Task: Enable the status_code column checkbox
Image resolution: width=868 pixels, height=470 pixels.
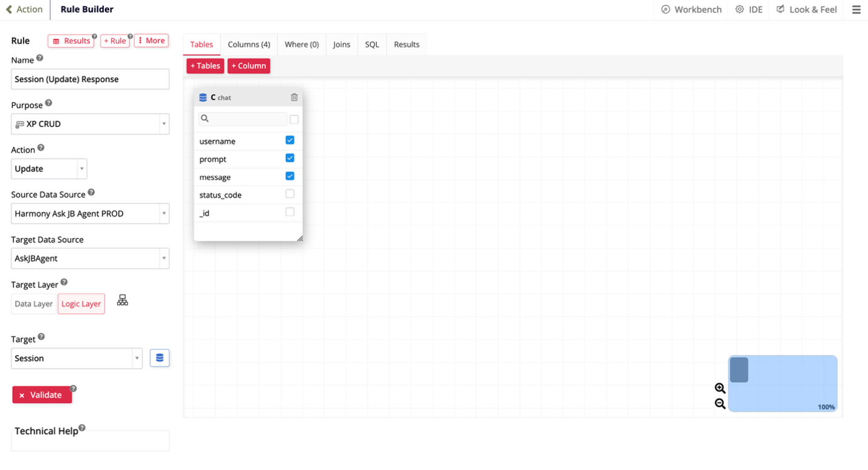Action: point(290,194)
